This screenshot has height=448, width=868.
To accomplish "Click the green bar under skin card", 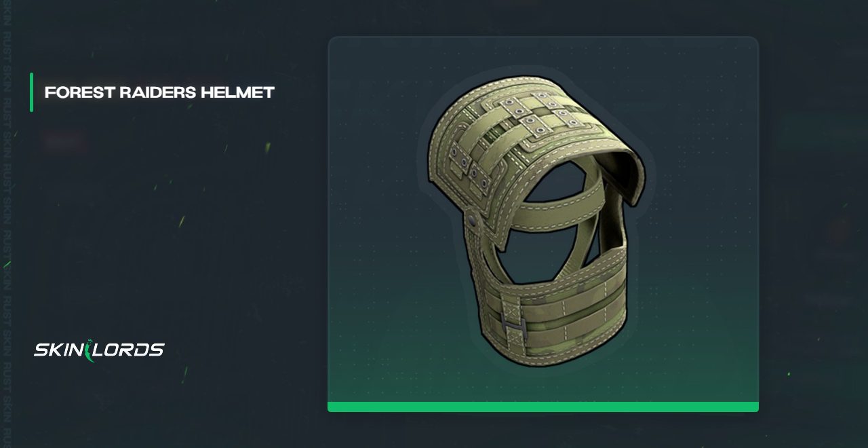I will [543, 407].
